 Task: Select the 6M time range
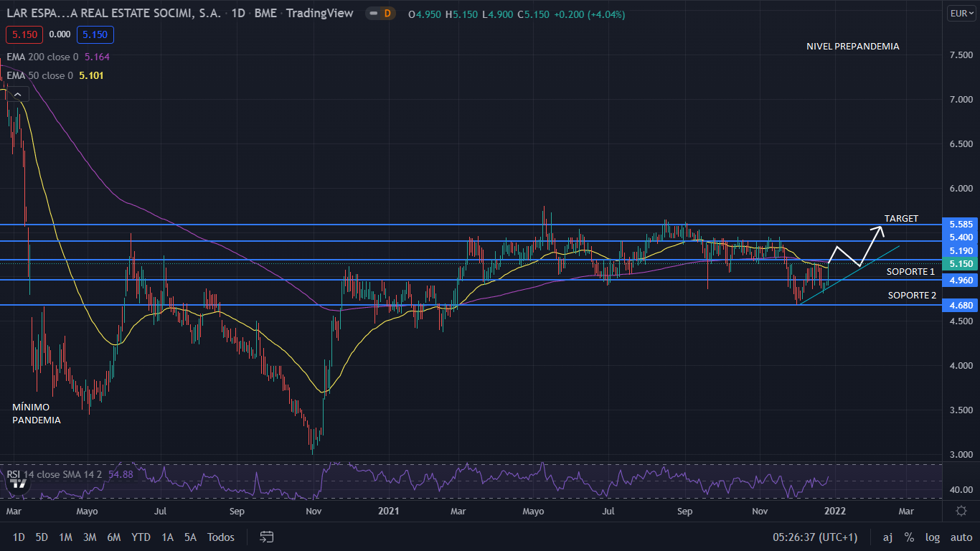tap(113, 537)
